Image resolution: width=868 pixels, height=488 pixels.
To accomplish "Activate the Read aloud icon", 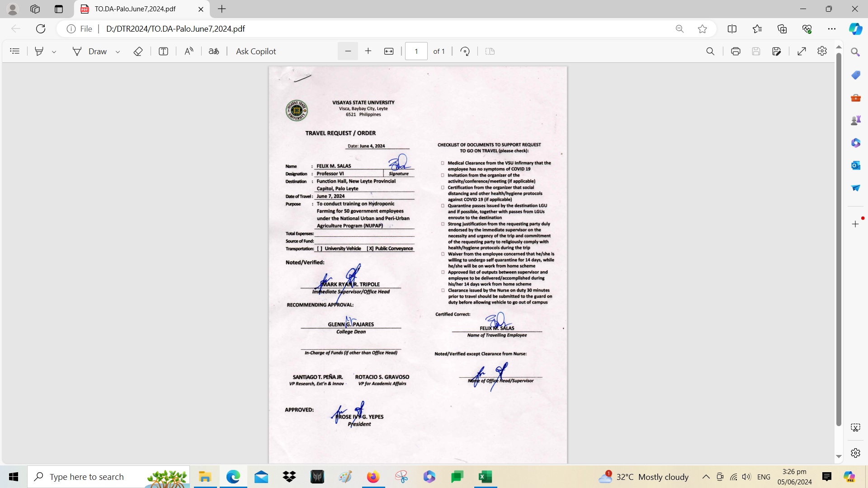I will [189, 52].
